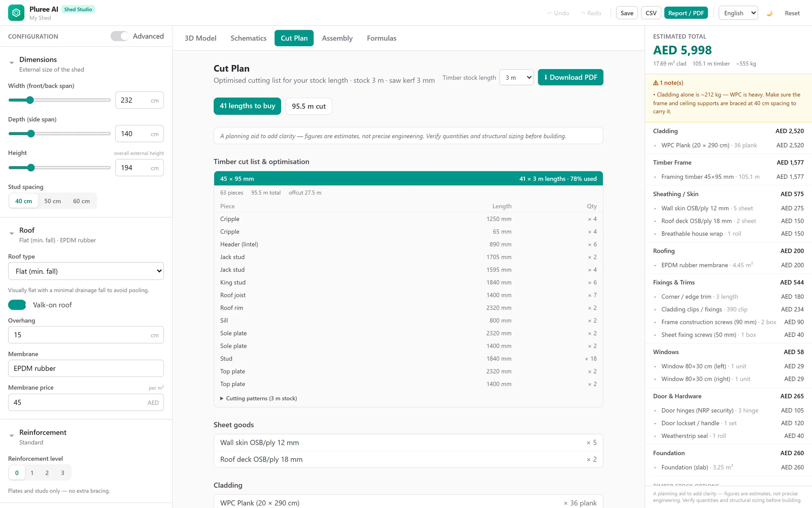The height and width of the screenshot is (508, 812).
Task: Adjust the Width slider handle
Action: click(30, 100)
